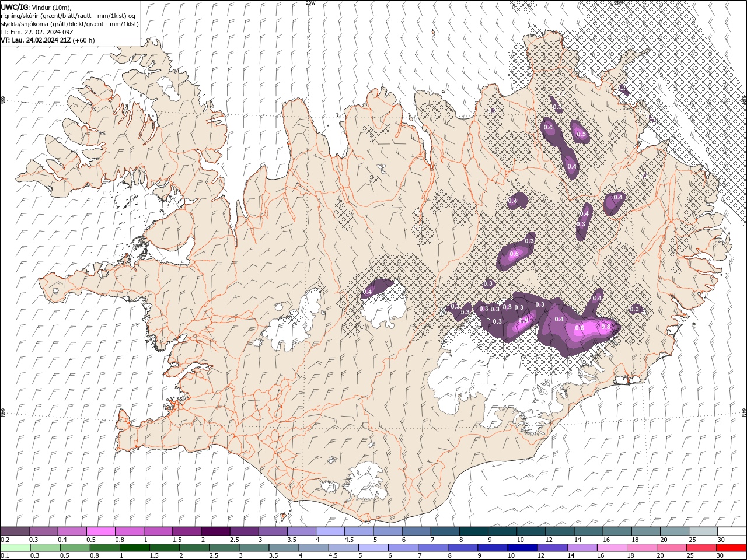Select the '0.5' precipitation label on the map
Screen dimensions: 747x560
click(581, 134)
